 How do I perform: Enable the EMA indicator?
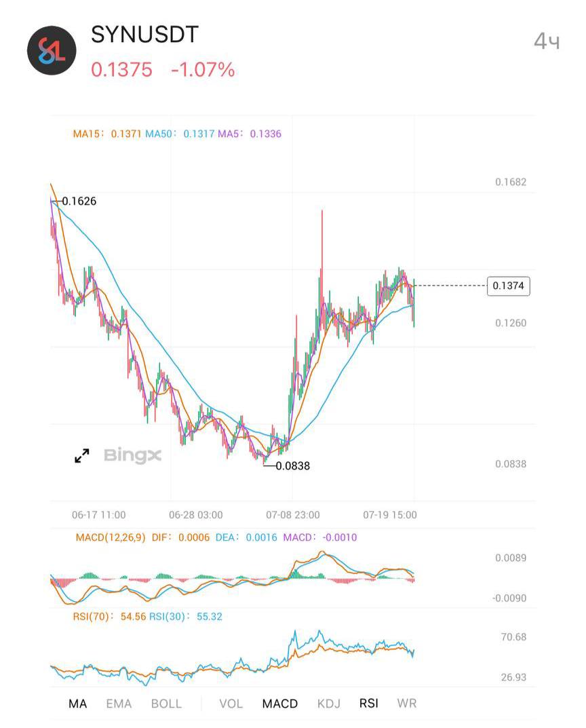click(x=119, y=704)
